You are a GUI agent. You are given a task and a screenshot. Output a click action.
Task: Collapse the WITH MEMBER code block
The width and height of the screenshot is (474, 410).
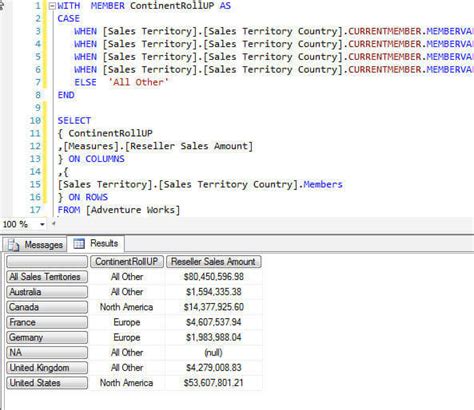click(52, 6)
